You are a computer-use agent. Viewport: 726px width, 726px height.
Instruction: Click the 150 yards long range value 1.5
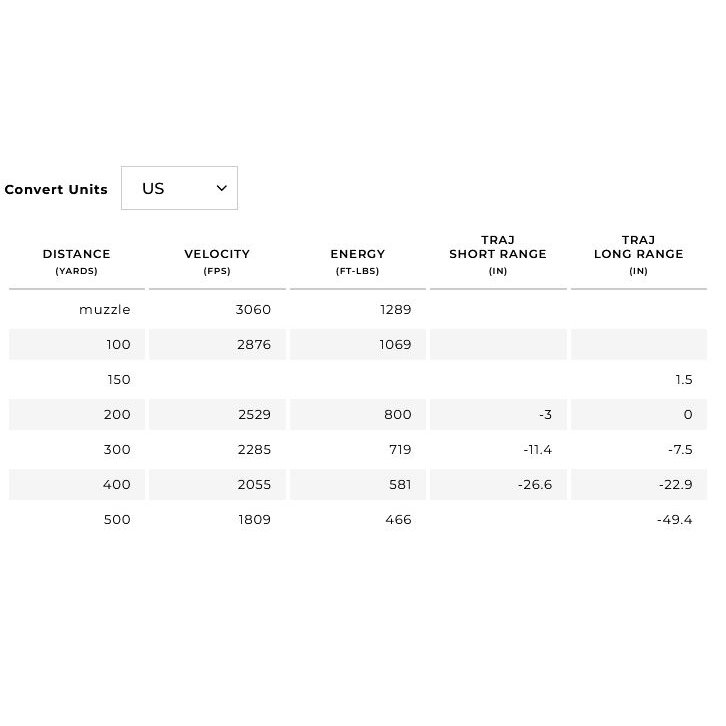point(684,380)
